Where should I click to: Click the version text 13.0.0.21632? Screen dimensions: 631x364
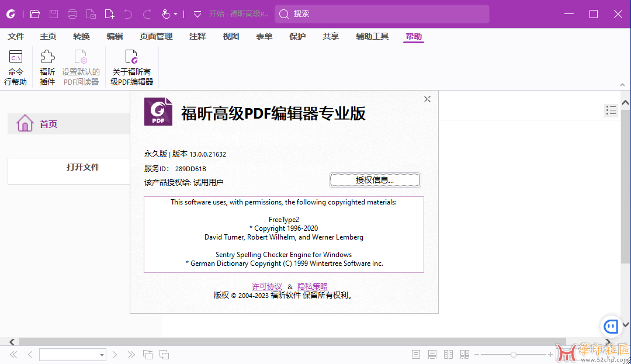click(207, 154)
